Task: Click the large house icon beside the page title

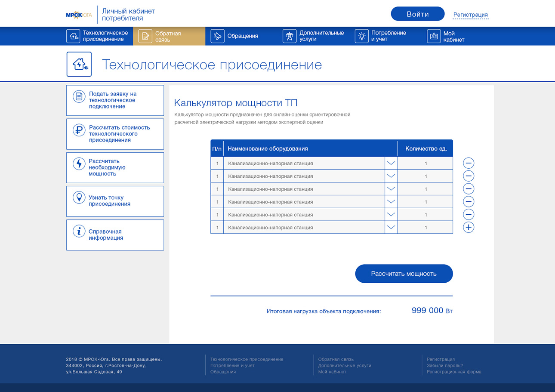Action: (79, 64)
